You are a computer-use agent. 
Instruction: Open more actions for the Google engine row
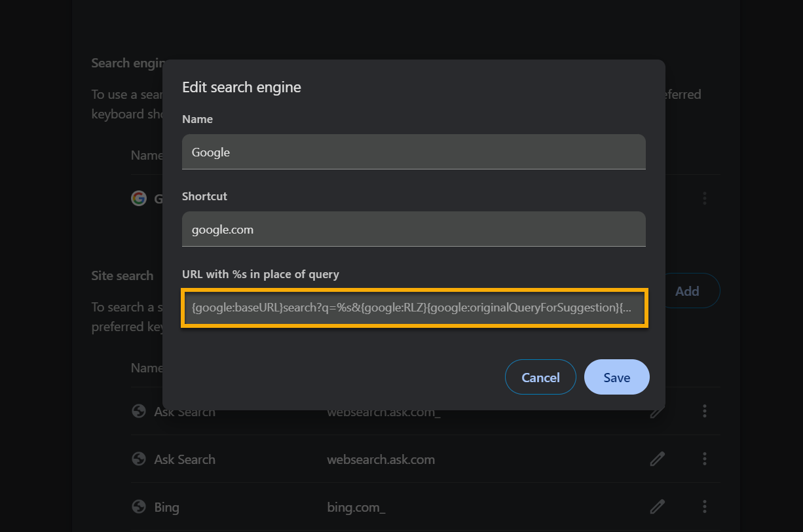click(x=705, y=198)
